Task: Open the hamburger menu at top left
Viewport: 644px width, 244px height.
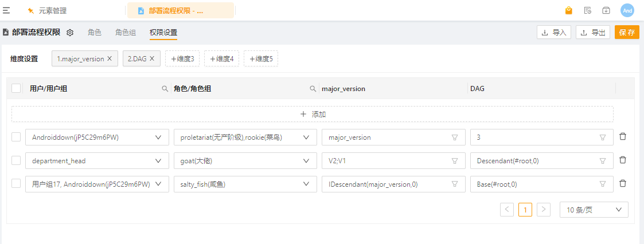Action: pos(6,10)
